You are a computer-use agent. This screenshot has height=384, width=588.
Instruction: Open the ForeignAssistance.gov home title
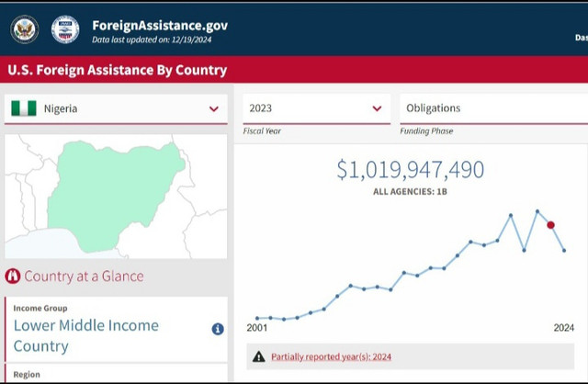click(160, 26)
